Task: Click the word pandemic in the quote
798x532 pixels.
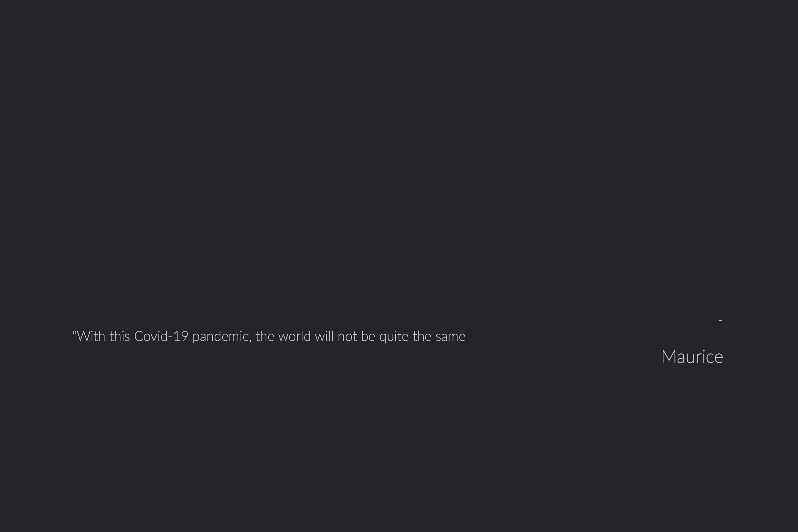Action: tap(220, 337)
